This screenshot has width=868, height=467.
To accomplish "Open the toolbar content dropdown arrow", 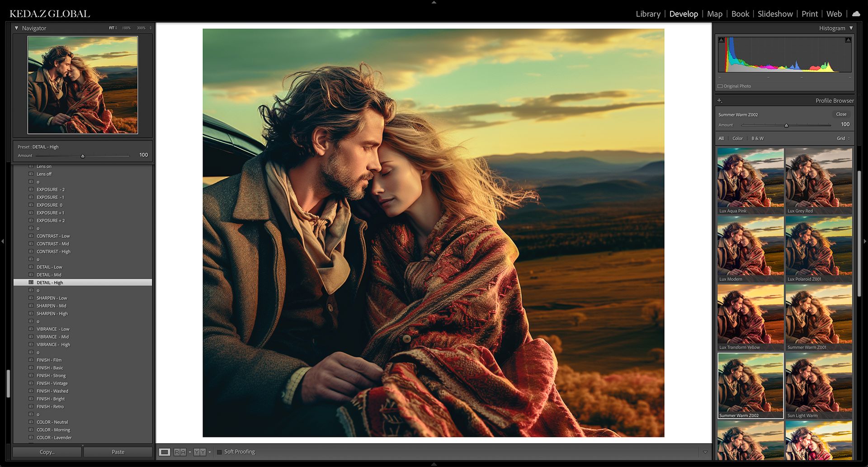I will (x=705, y=452).
